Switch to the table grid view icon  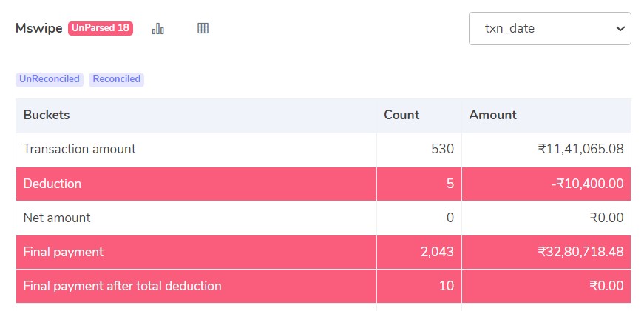(x=203, y=28)
